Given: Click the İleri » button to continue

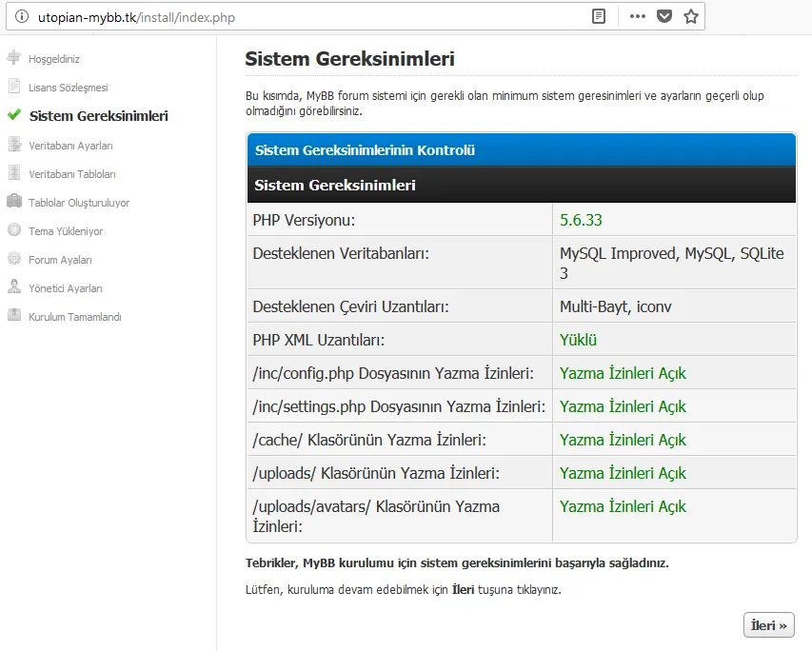Looking at the screenshot, I should pyautogui.click(x=768, y=625).
